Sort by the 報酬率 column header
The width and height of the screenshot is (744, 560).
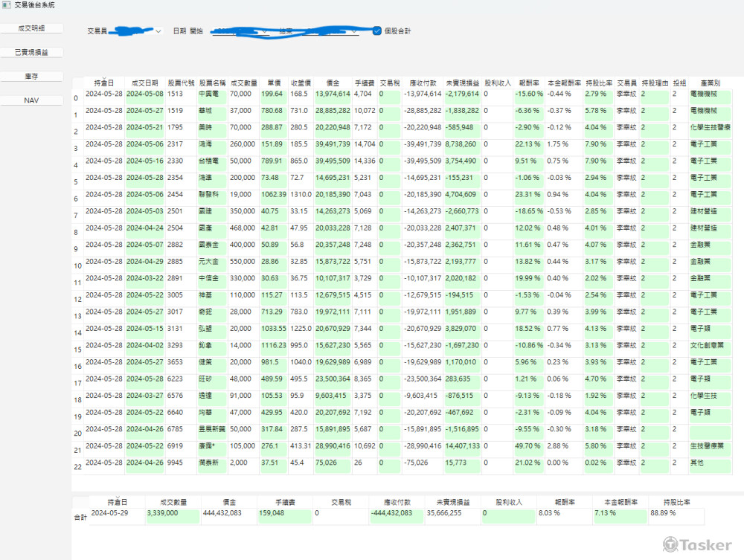pos(529,83)
